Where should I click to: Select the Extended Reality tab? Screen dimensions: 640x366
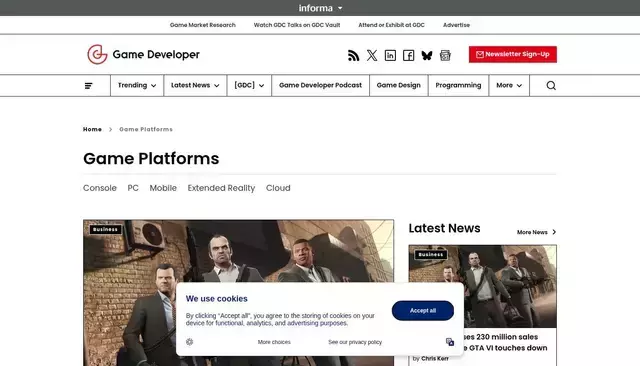point(221,188)
